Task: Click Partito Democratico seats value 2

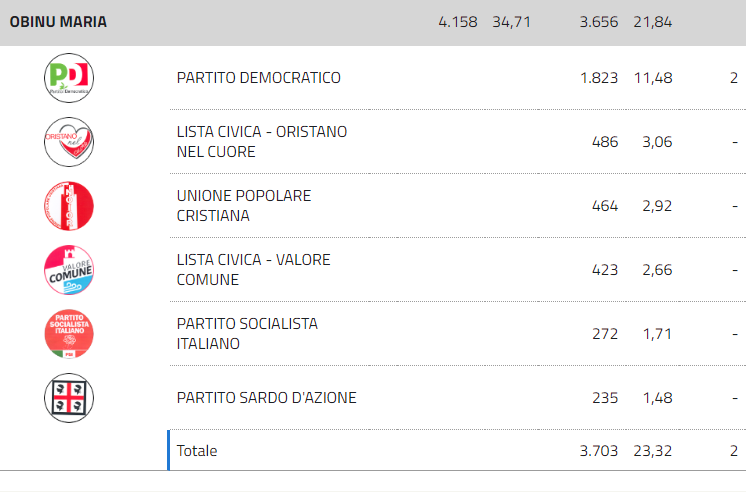Action: click(734, 78)
